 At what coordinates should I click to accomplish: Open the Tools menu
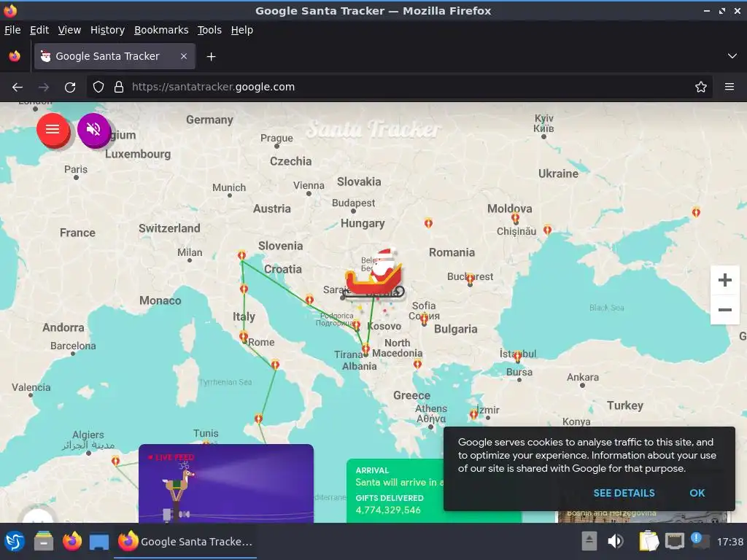[209, 30]
